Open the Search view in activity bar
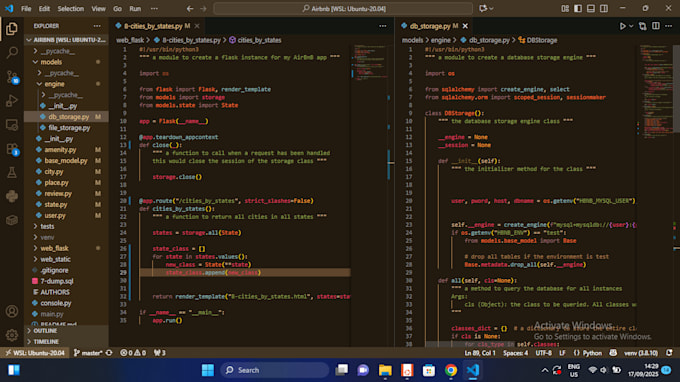Image resolution: width=680 pixels, height=382 pixels. [x=12, y=52]
